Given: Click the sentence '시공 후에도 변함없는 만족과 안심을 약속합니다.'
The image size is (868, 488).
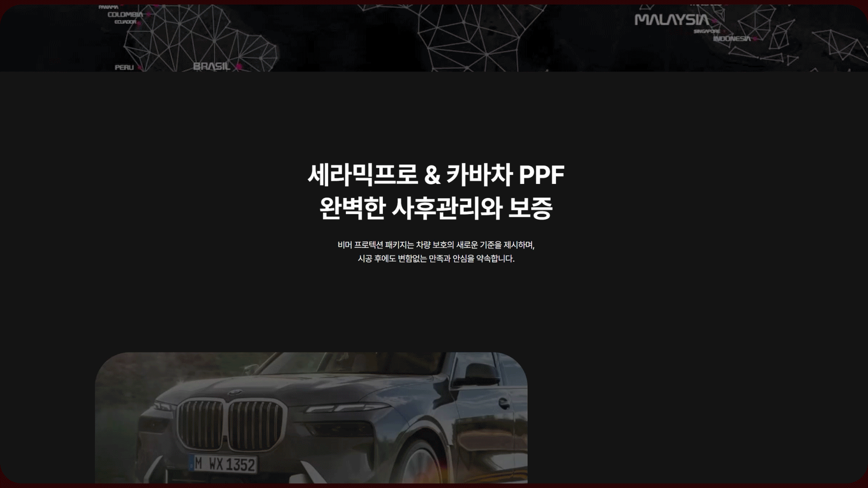Looking at the screenshot, I should click(436, 258).
